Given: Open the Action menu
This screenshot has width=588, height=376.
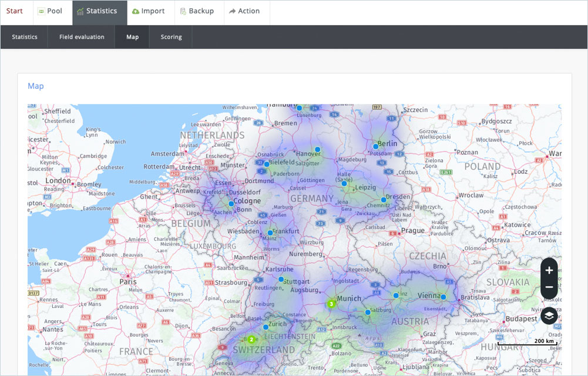Looking at the screenshot, I should click(244, 11).
